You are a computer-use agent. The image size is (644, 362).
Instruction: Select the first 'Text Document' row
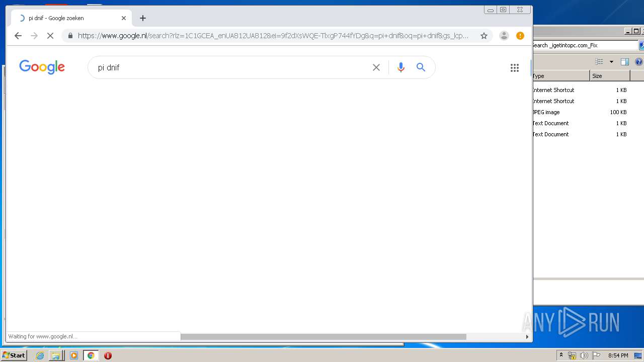[x=580, y=123]
